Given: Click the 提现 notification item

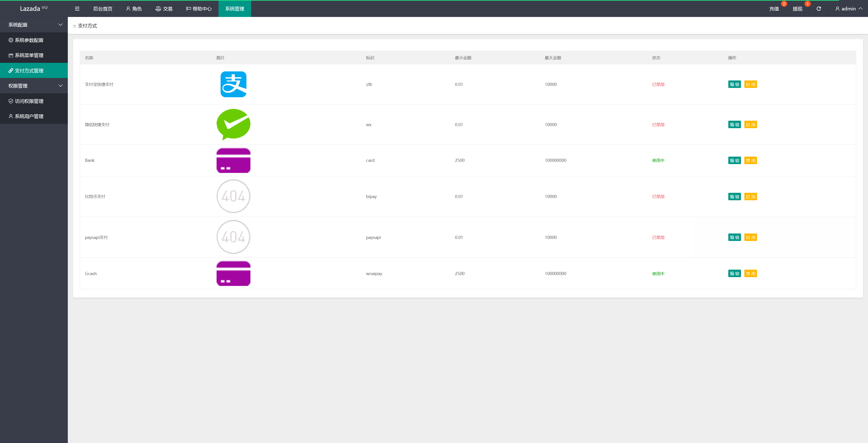Looking at the screenshot, I should click(797, 9).
